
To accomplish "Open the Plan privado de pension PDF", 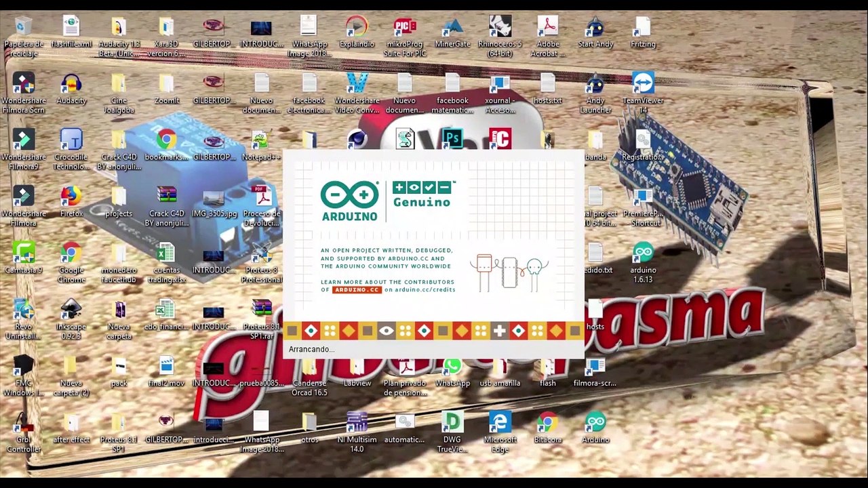I will pyautogui.click(x=405, y=376).
